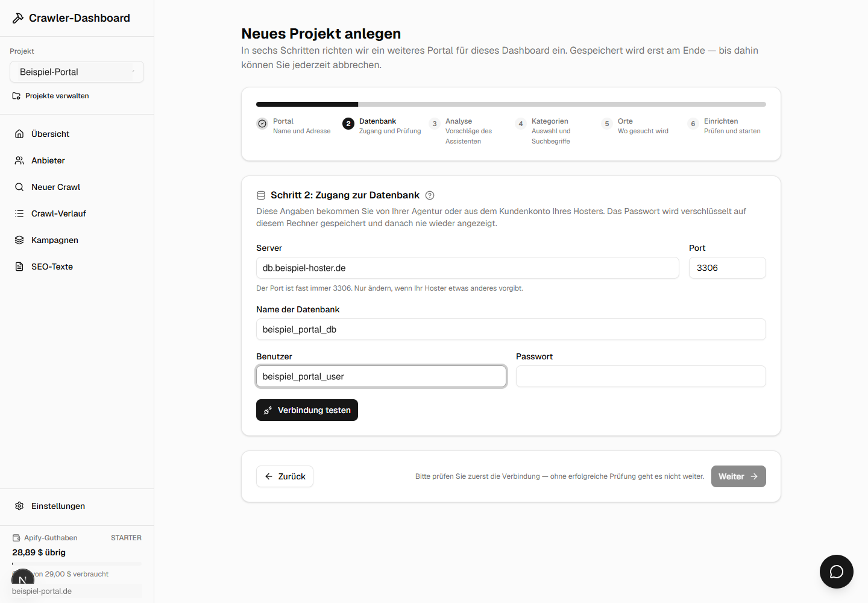Image resolution: width=868 pixels, height=603 pixels.
Task: Click the wizard progress bar
Action: pos(511,104)
